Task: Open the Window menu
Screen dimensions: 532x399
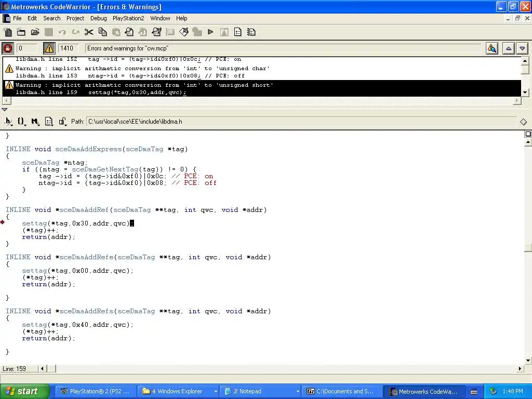Action: pos(160,18)
